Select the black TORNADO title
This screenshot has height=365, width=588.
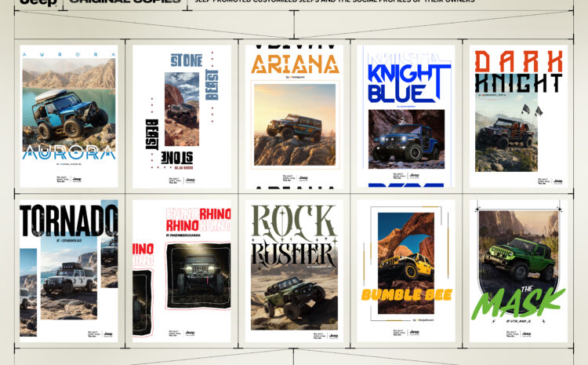[69, 221]
